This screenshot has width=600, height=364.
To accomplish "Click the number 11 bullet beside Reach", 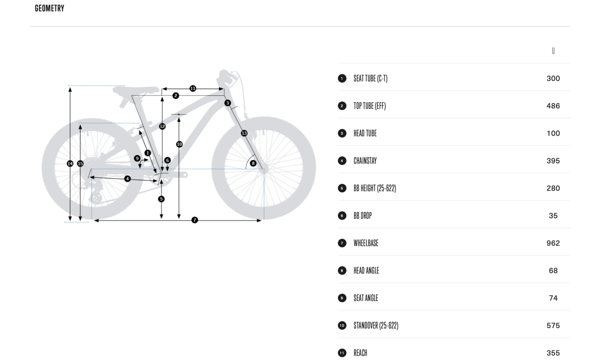I will [x=342, y=353].
